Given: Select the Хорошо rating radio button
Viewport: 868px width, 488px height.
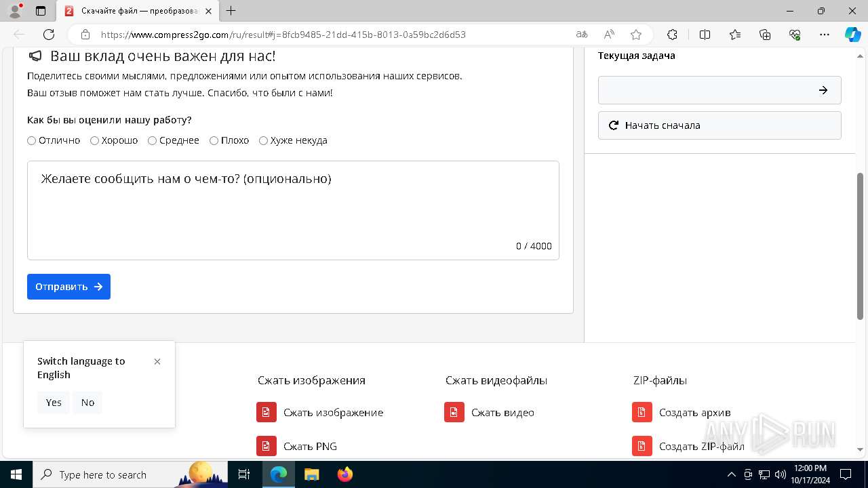Looking at the screenshot, I should [x=95, y=140].
